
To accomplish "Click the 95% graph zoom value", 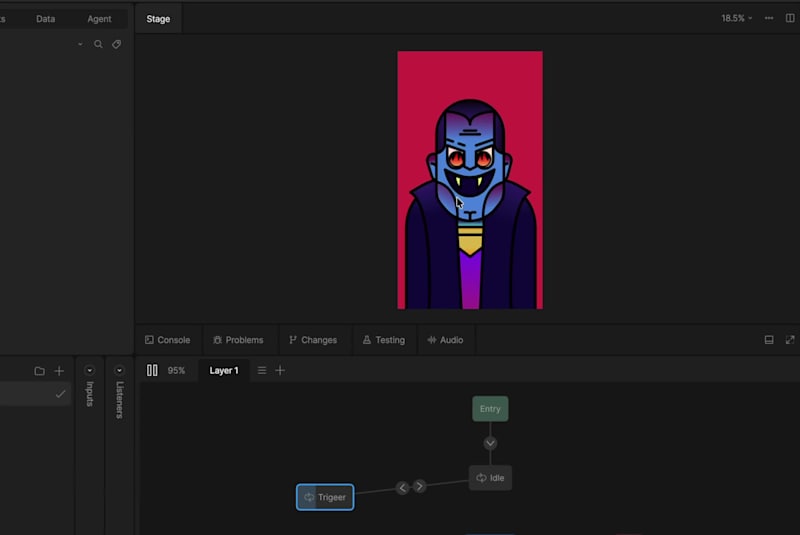I will tap(176, 371).
